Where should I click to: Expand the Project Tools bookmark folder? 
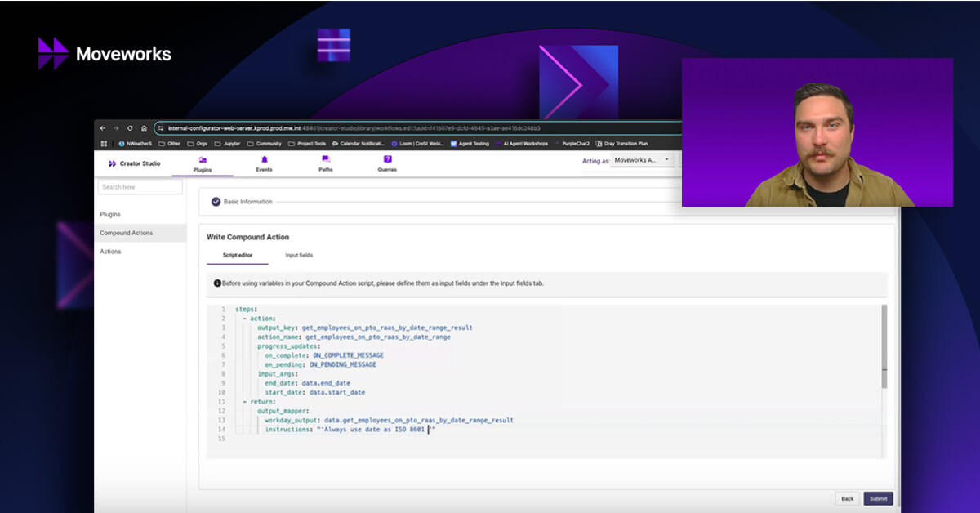pos(307,144)
